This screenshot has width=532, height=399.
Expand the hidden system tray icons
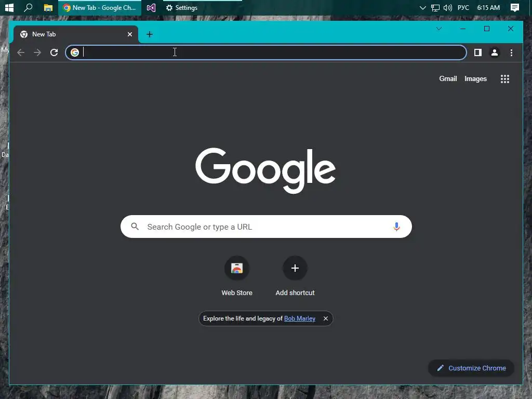423,7
